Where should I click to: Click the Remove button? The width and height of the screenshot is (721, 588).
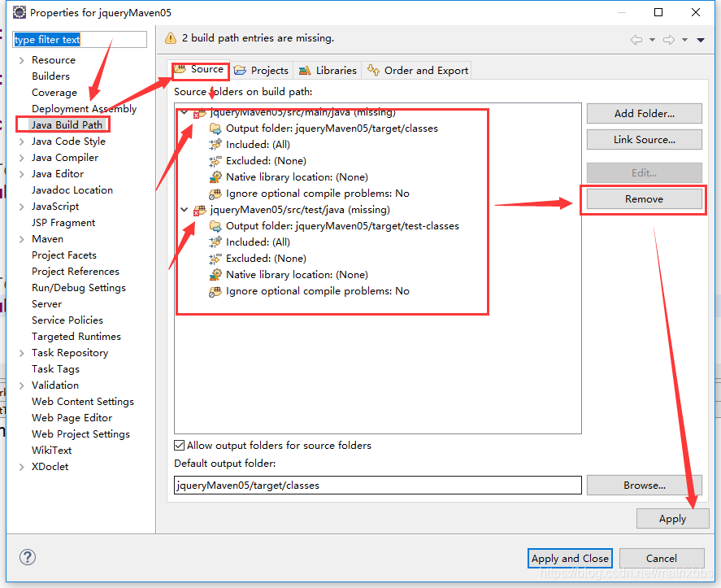click(645, 199)
